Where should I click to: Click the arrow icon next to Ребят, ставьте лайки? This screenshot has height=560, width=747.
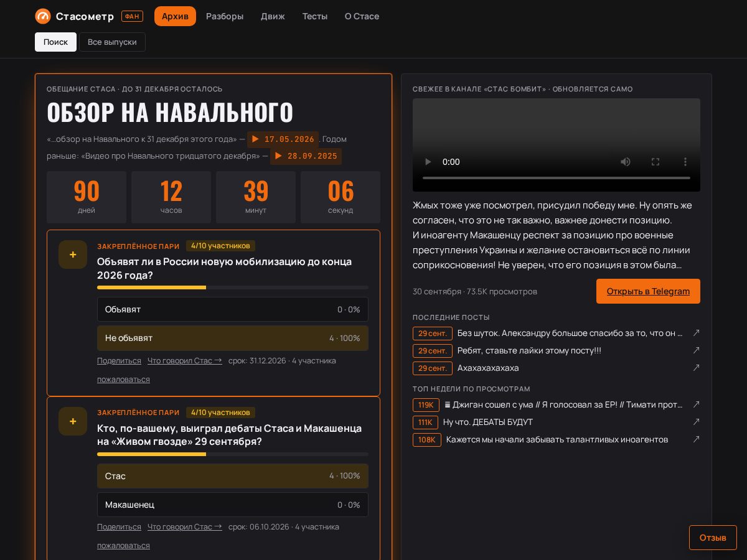tap(696, 350)
